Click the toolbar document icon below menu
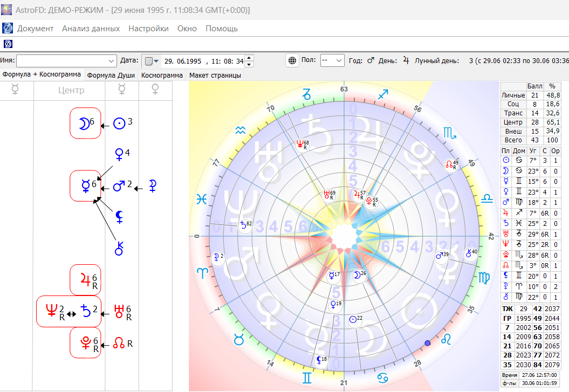This screenshot has width=569, height=392. point(8,44)
